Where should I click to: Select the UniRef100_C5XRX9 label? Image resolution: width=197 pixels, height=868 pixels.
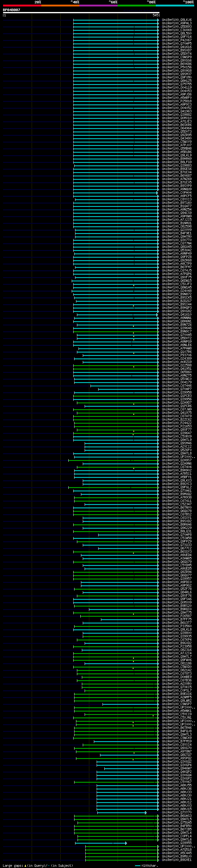click(176, 436)
